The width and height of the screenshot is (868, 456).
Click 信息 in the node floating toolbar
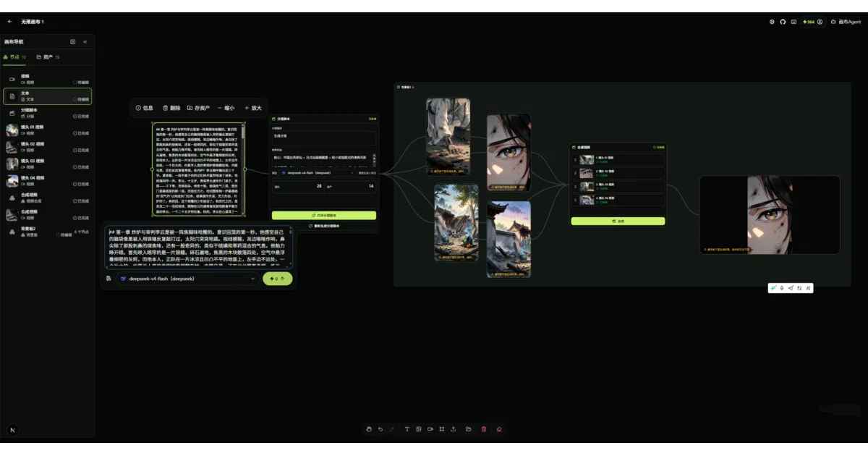[145, 108]
